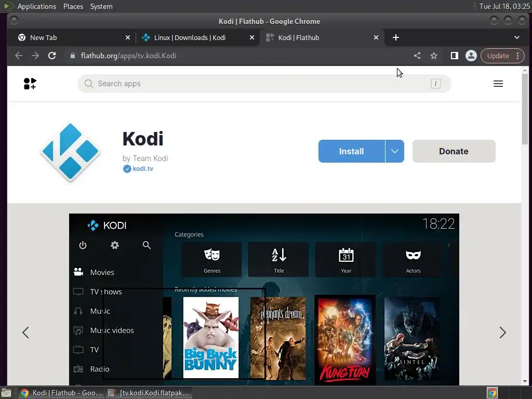Click Music videos in the screenshot sidebar
Viewport: 532px width, 399px height.
coord(112,330)
